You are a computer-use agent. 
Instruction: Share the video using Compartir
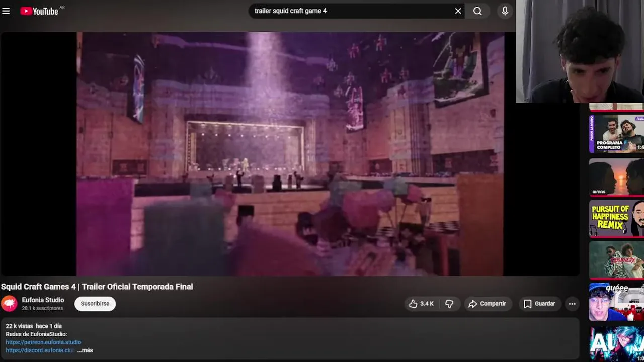point(487,304)
